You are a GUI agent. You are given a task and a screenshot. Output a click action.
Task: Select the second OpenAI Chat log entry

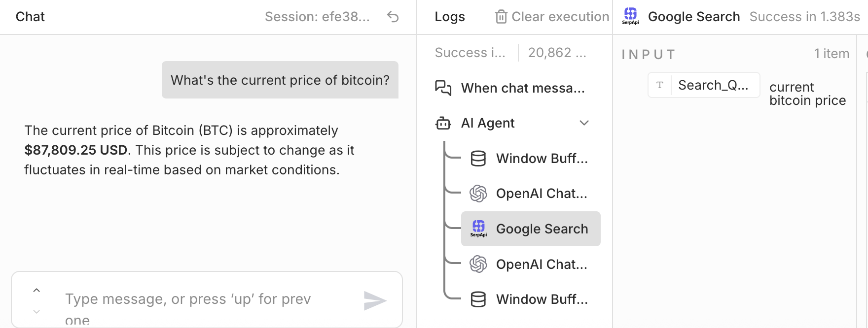pyautogui.click(x=542, y=264)
